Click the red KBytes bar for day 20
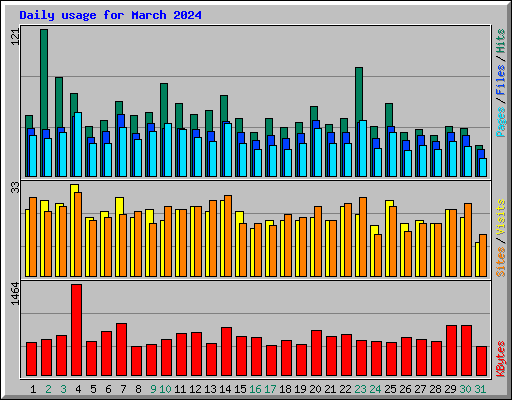 [316, 353]
